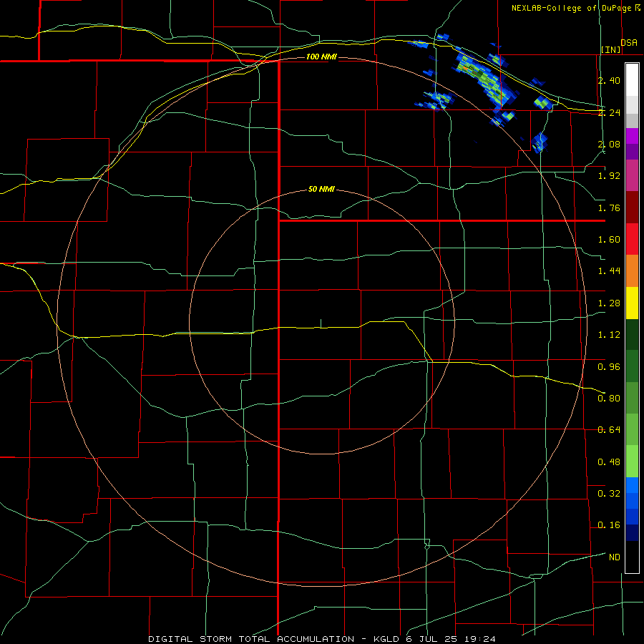
Task: Click the 1.44 scale value
Action: pos(609,271)
